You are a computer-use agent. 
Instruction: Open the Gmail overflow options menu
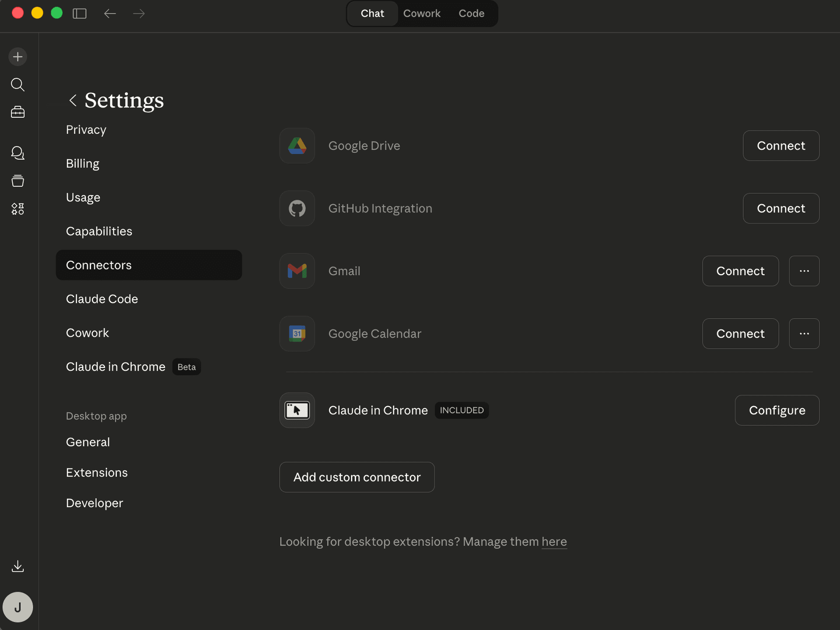tap(804, 271)
